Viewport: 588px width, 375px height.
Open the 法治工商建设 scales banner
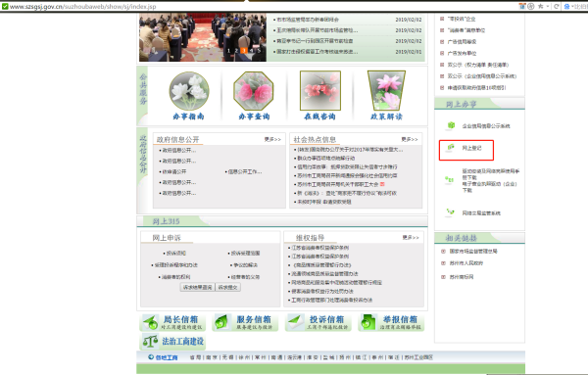click(172, 342)
